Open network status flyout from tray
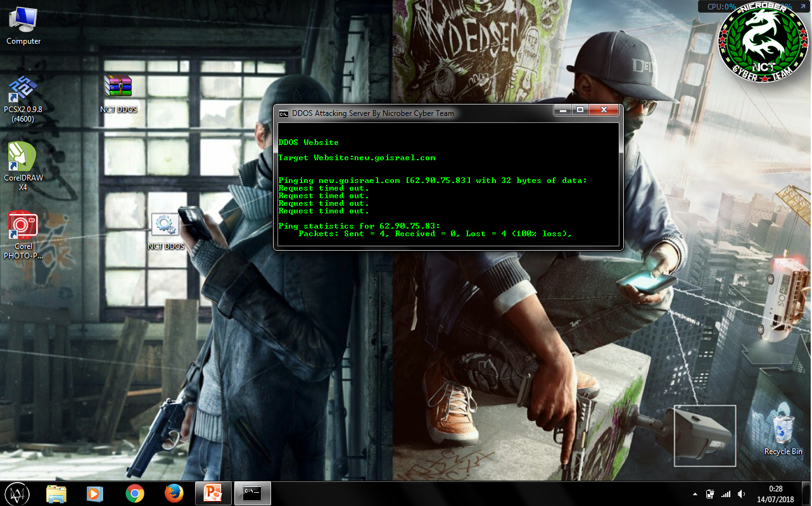 pyautogui.click(x=725, y=493)
